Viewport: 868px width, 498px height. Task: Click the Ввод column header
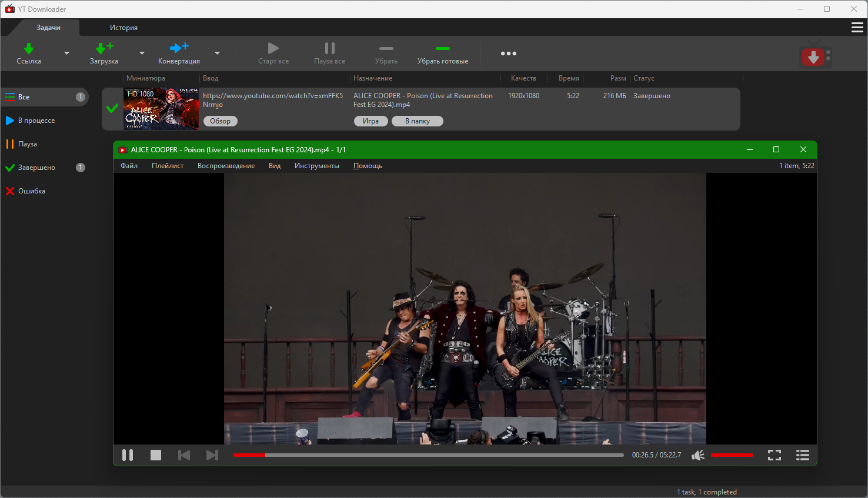[211, 78]
